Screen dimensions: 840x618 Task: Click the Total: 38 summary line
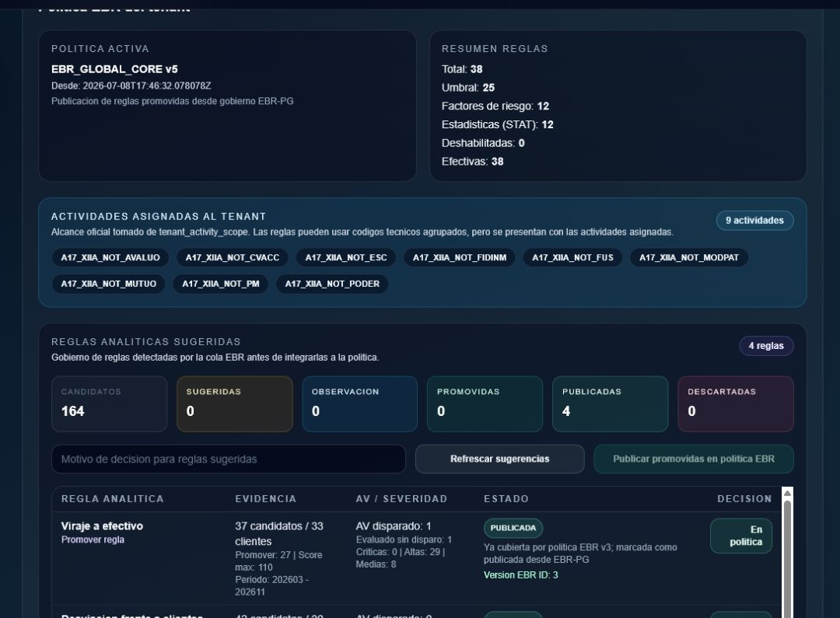462,69
